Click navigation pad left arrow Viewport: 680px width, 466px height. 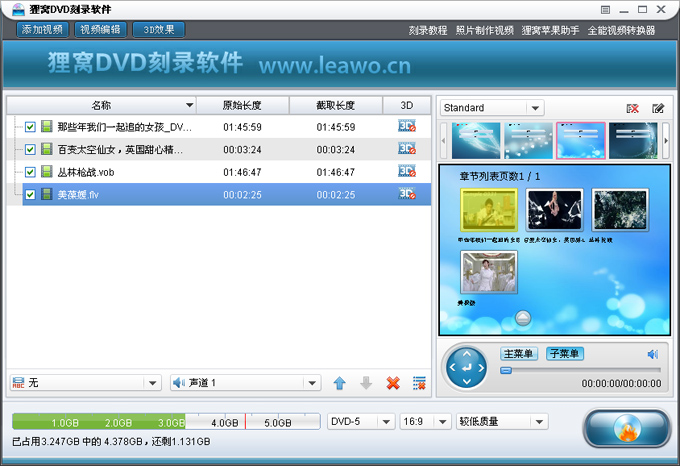[x=452, y=368]
